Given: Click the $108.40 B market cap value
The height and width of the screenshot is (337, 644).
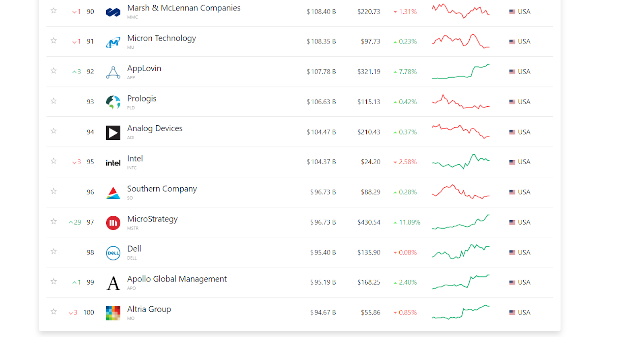Looking at the screenshot, I should tap(321, 12).
